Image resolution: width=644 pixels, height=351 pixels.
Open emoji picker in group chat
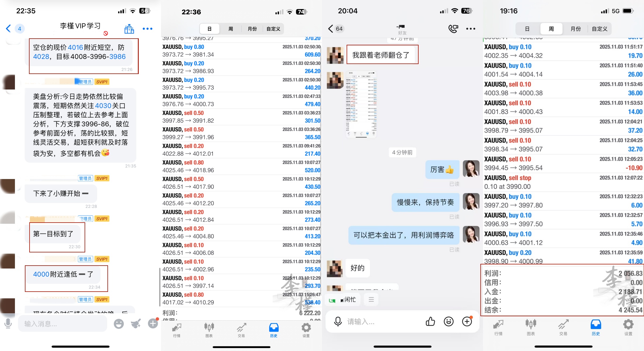click(119, 324)
